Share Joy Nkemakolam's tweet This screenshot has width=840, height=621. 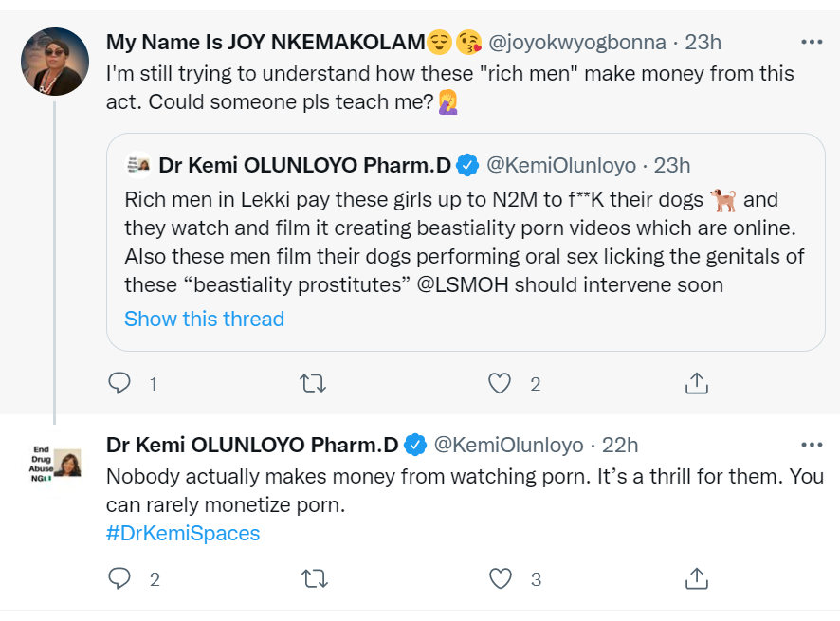click(696, 383)
